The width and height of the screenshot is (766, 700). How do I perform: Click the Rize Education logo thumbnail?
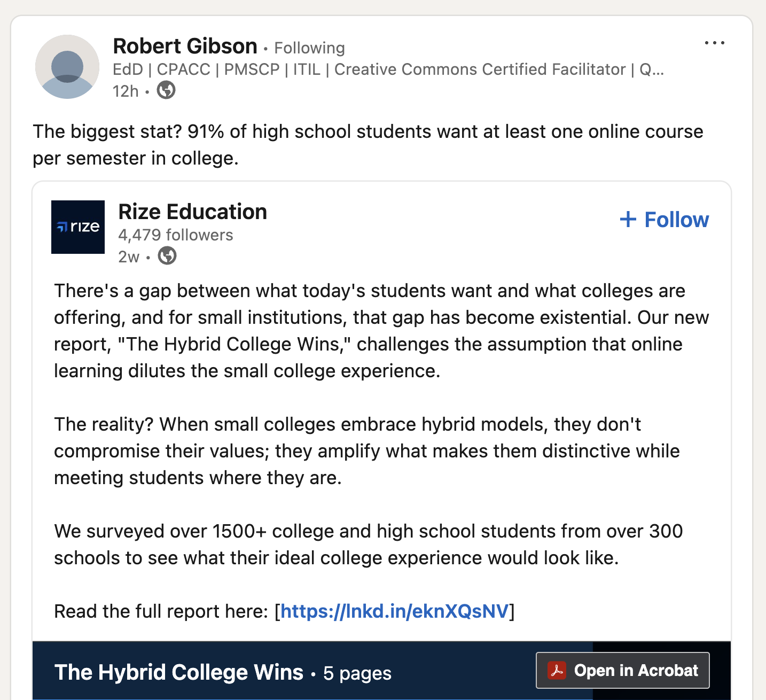point(78,227)
